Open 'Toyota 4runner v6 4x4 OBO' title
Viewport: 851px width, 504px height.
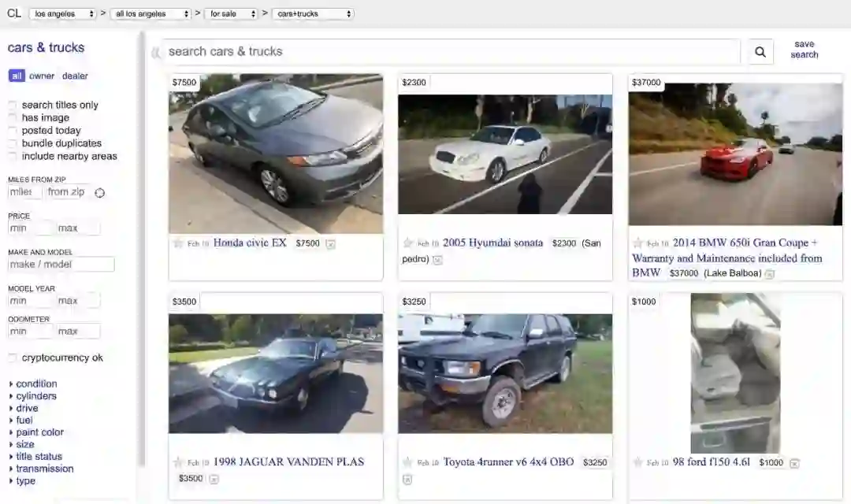[508, 461]
